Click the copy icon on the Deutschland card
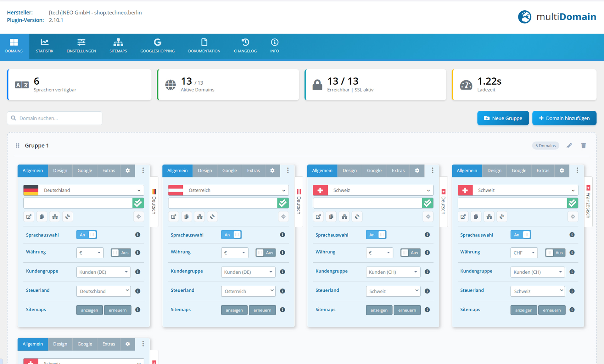 pos(42,217)
